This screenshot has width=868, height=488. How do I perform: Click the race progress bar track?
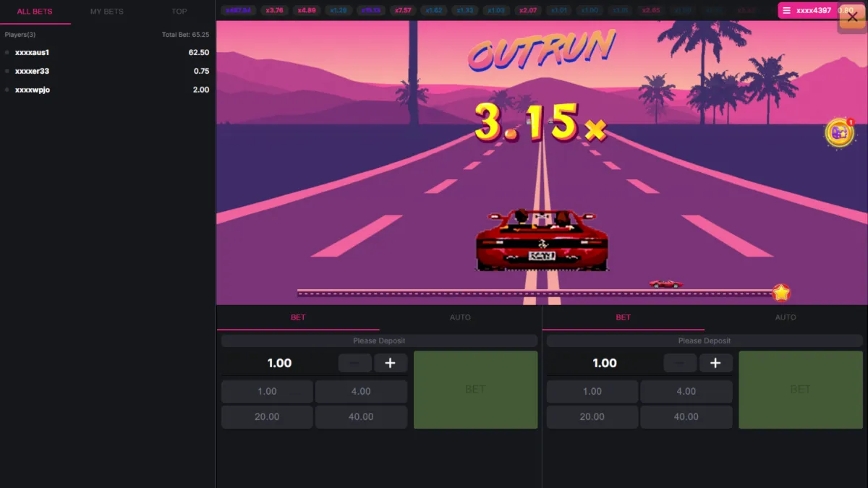(x=535, y=293)
